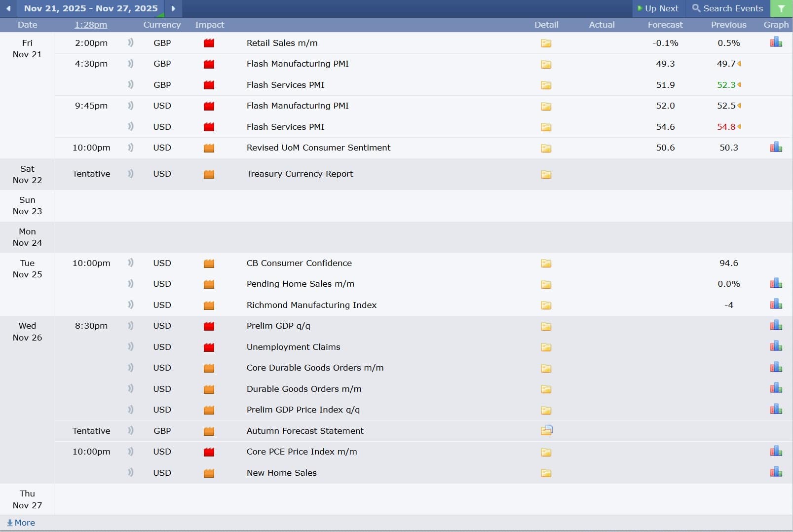Open graph for Revised UoM Consumer Sentiment
Image resolution: width=793 pixels, height=532 pixels.
click(x=776, y=147)
